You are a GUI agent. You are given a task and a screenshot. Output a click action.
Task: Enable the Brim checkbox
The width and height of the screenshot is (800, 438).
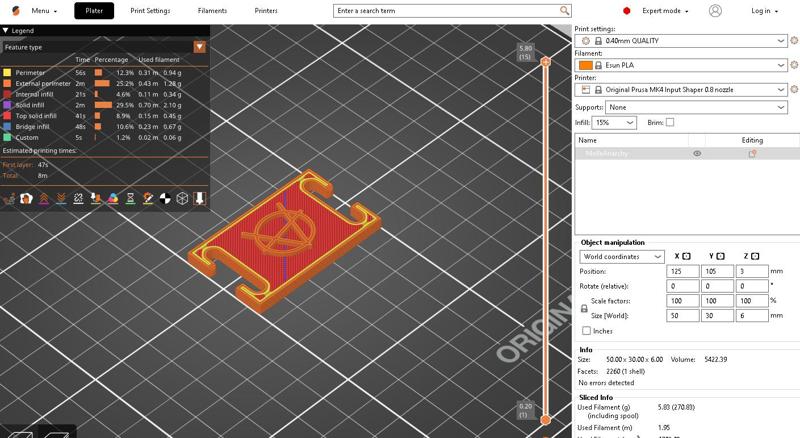click(670, 123)
